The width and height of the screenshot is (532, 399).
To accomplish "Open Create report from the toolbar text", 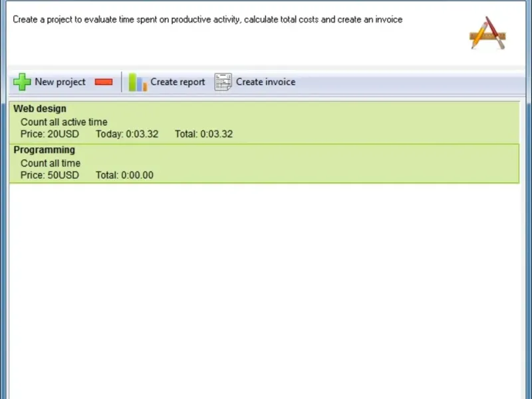I will [178, 82].
